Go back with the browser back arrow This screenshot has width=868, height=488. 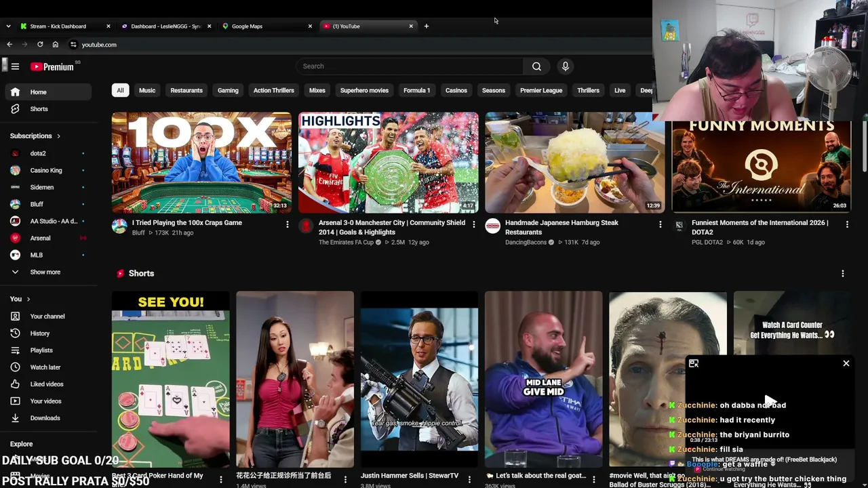coord(9,45)
